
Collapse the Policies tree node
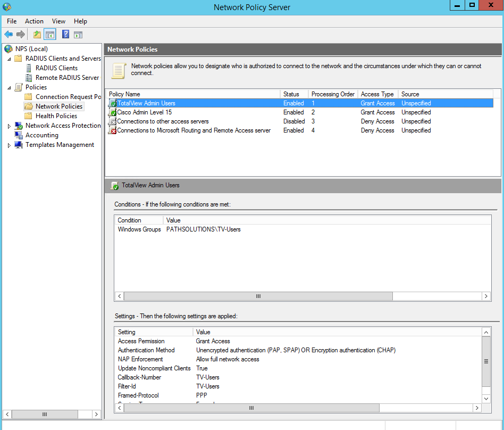click(10, 88)
